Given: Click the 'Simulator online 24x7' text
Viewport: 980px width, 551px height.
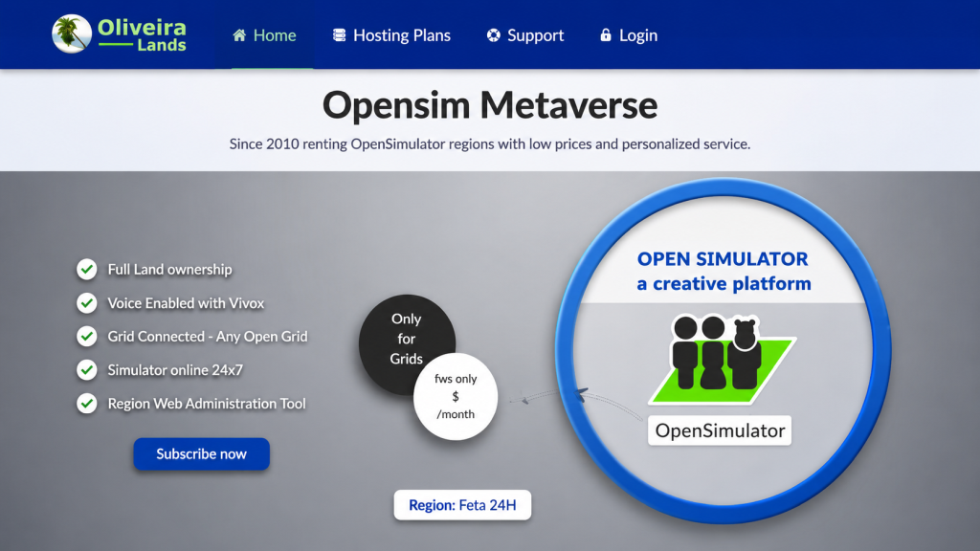Looking at the screenshot, I should click(x=175, y=370).
